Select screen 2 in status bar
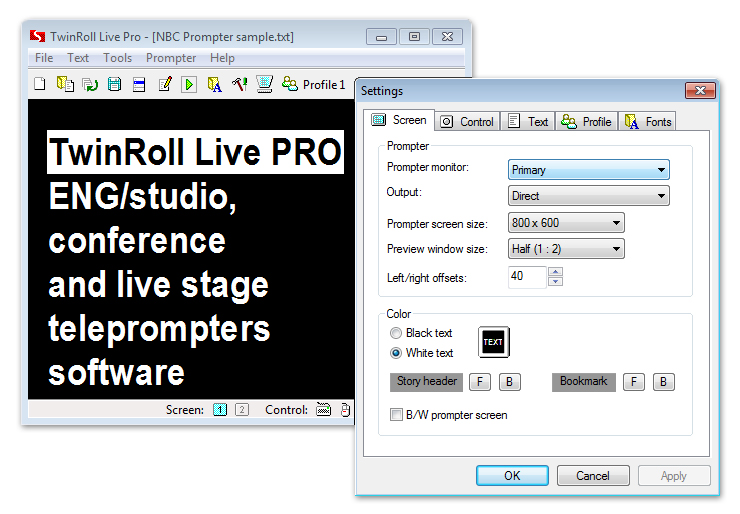This screenshot has width=740, height=514. (242, 409)
